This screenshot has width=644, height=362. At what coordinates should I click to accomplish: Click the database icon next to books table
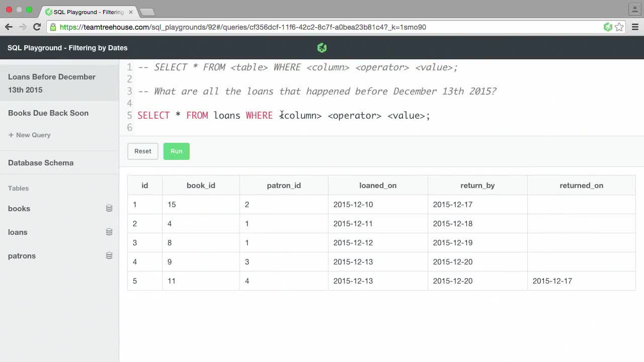[109, 208]
